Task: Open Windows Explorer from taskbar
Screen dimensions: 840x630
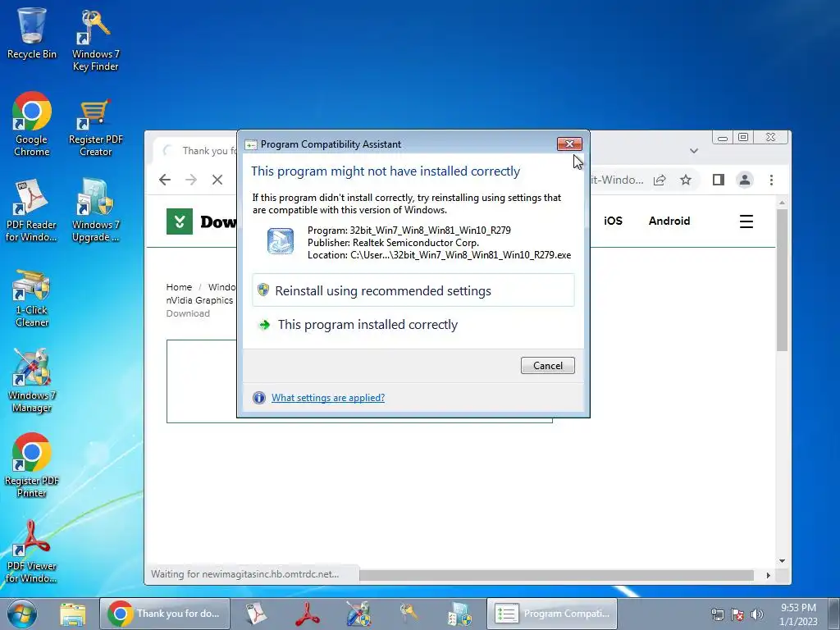Action: (x=73, y=614)
